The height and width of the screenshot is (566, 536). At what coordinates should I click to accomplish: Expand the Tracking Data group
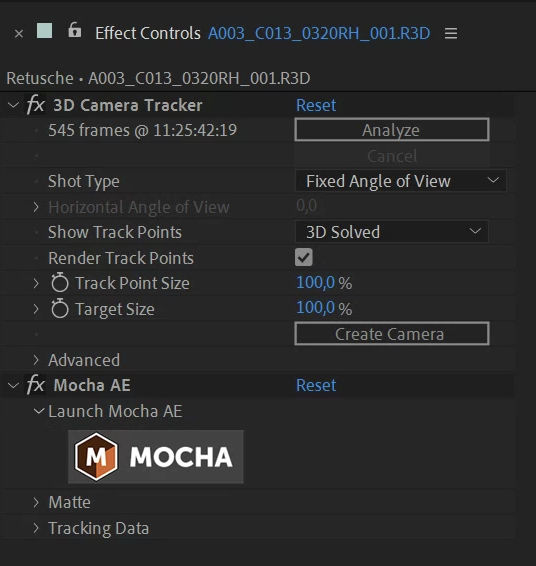coord(36,528)
